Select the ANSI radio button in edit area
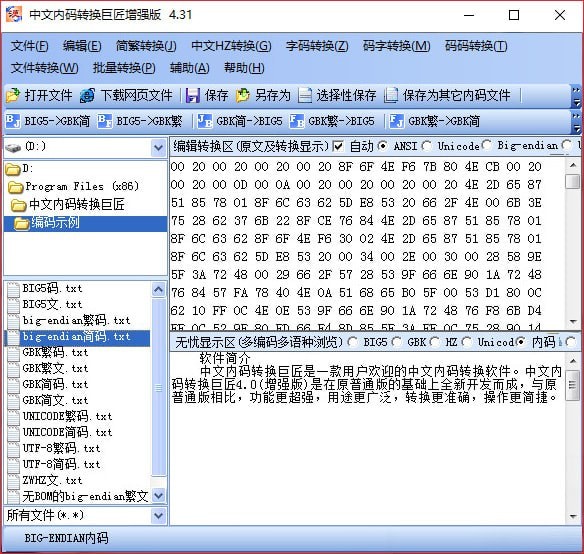 [383, 146]
